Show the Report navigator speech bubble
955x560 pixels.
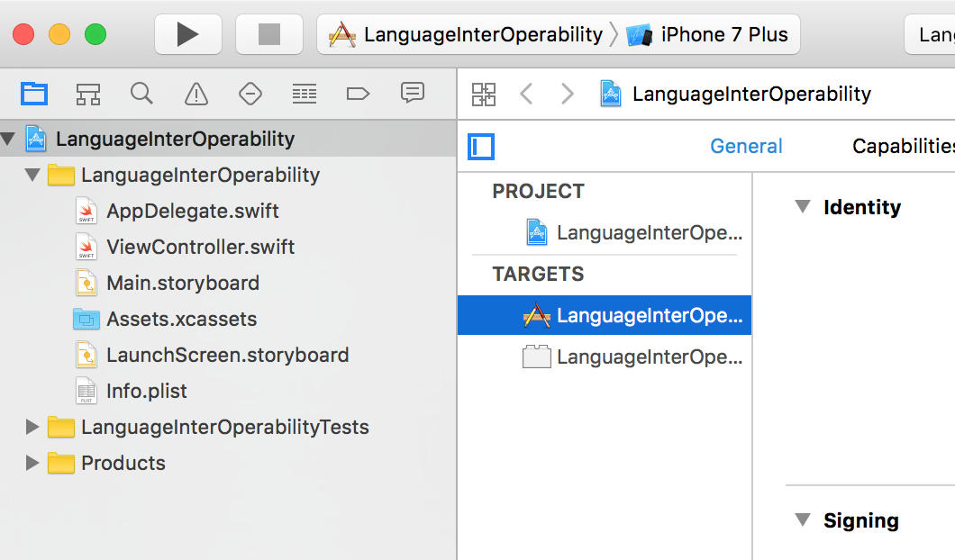(413, 93)
